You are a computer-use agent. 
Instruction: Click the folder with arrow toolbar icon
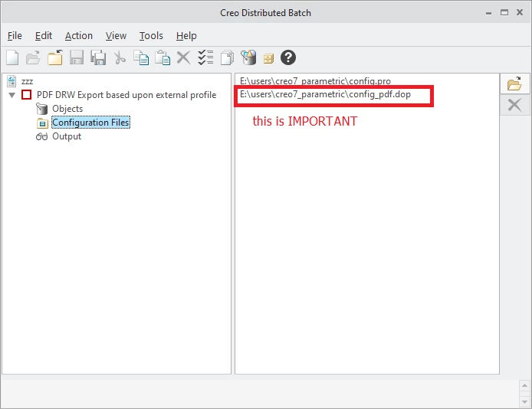55,57
